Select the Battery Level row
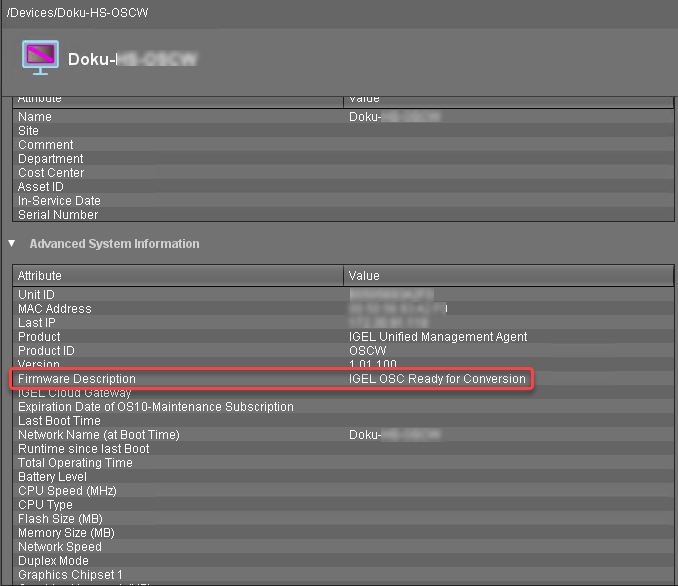The image size is (678, 586). 52,477
